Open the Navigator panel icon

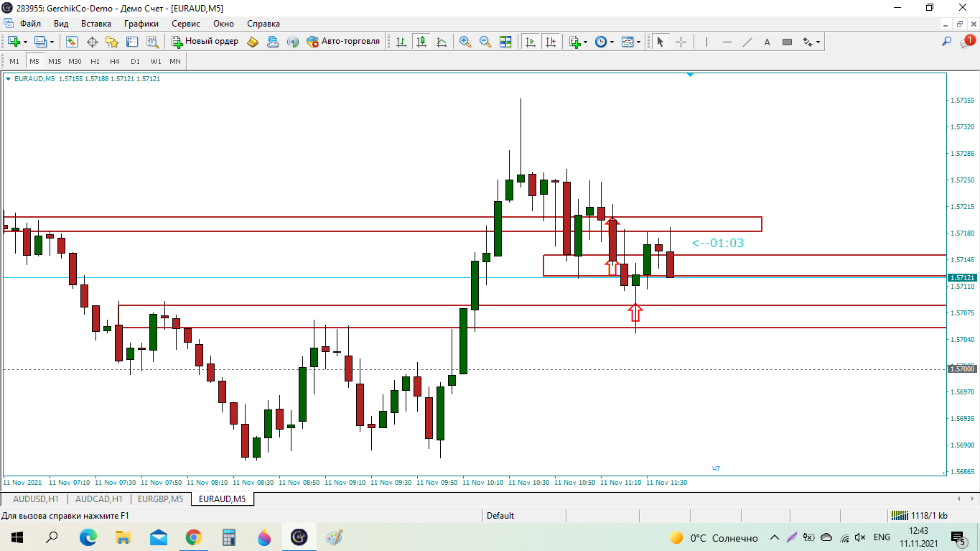click(112, 42)
